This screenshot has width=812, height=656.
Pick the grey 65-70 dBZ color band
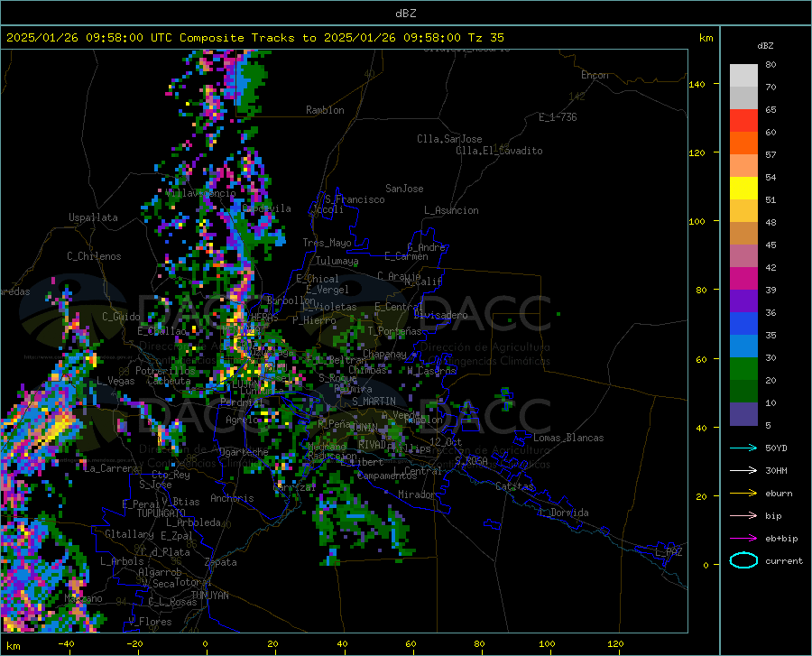coord(743,98)
